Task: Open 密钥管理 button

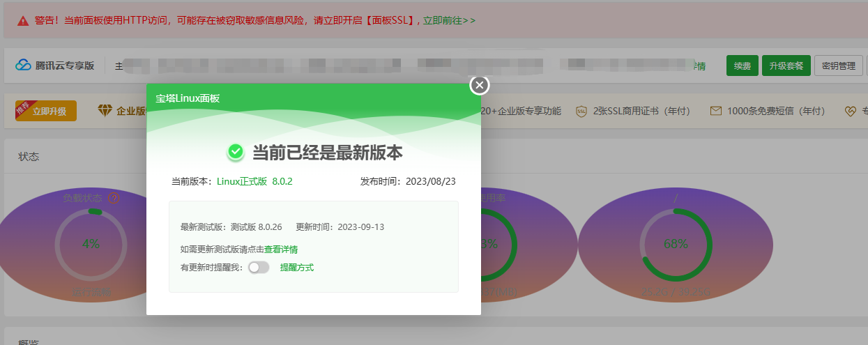Action: (839, 66)
